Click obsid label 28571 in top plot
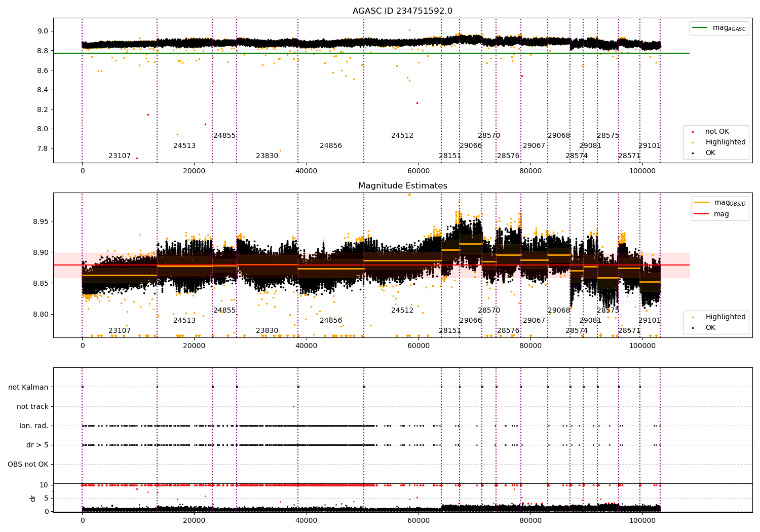Viewport: 760px width, 532px height. point(629,156)
